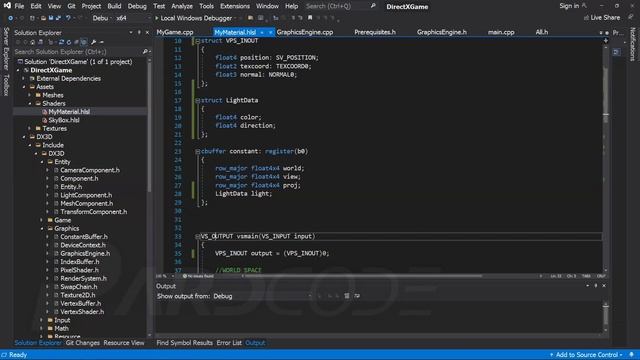Open the Server Explorer side tab

[x=6, y=49]
